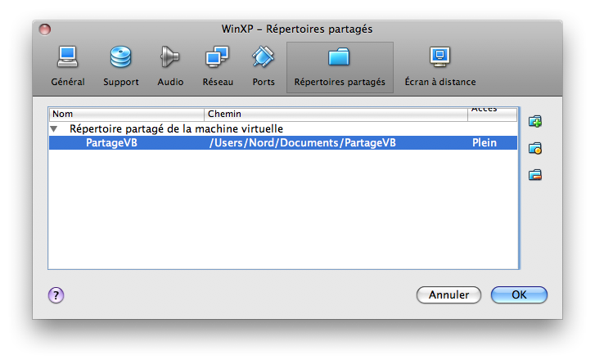This screenshot has width=595, height=364.
Task: Select the Ports connector icon
Action: [263, 57]
